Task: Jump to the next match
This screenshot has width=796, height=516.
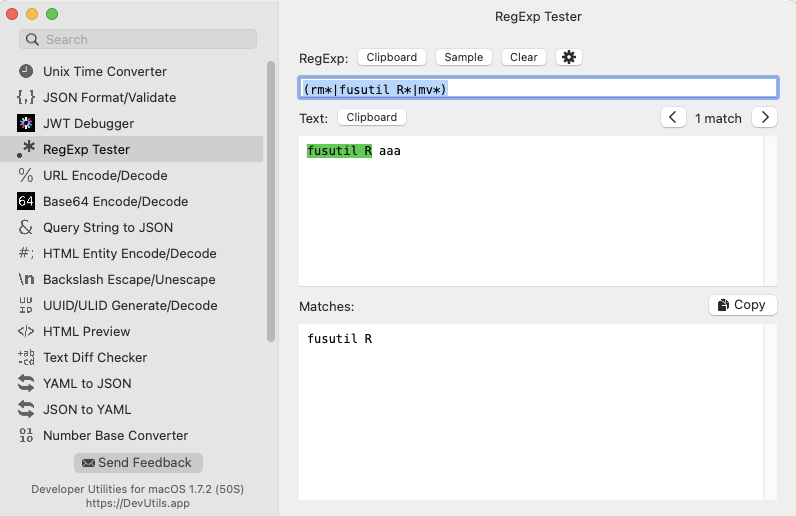Action: [764, 118]
